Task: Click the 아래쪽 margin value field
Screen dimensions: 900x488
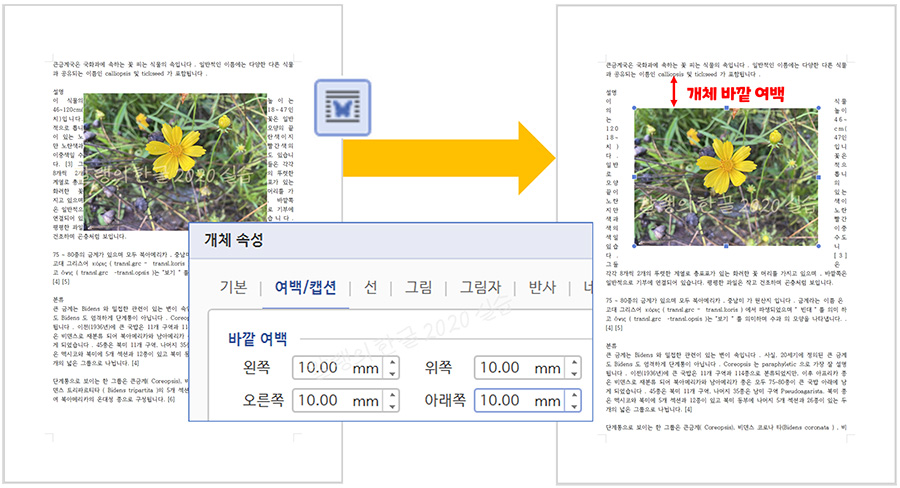Action: (520, 400)
